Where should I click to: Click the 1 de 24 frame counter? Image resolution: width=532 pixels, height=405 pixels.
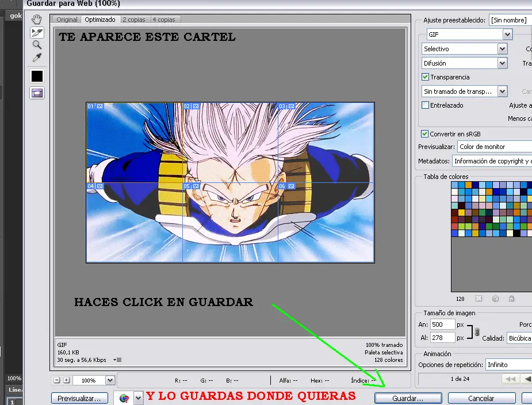[460, 379]
